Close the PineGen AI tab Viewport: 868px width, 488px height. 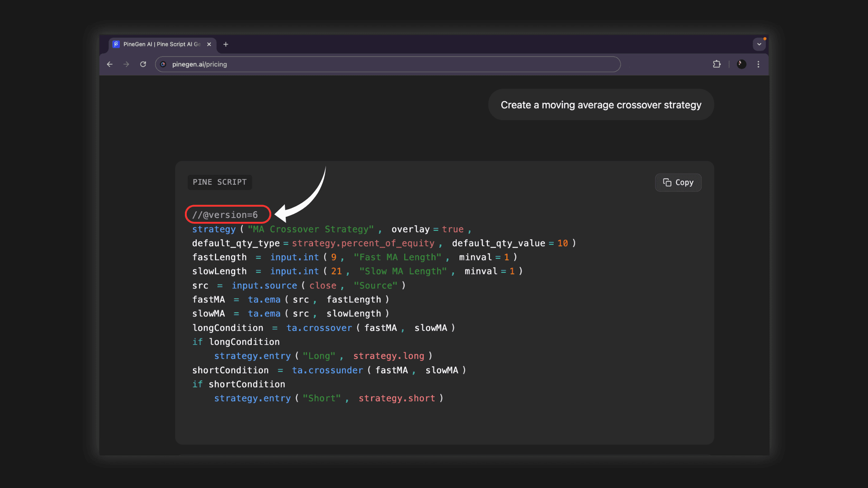pos(209,44)
